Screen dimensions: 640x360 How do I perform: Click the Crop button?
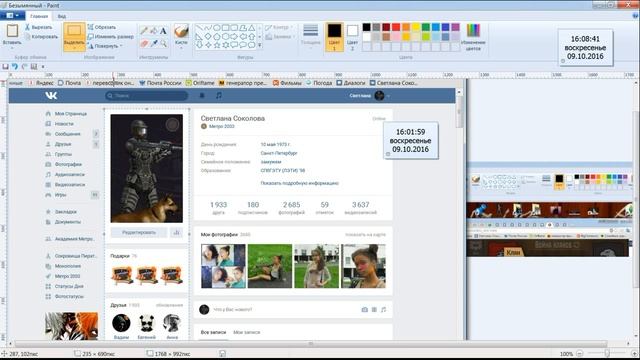pos(102,27)
